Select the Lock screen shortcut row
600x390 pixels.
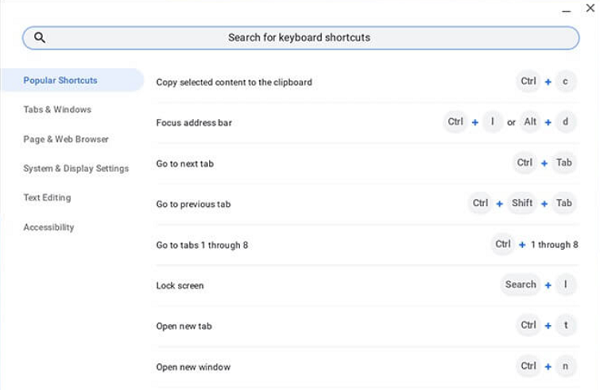click(367, 286)
